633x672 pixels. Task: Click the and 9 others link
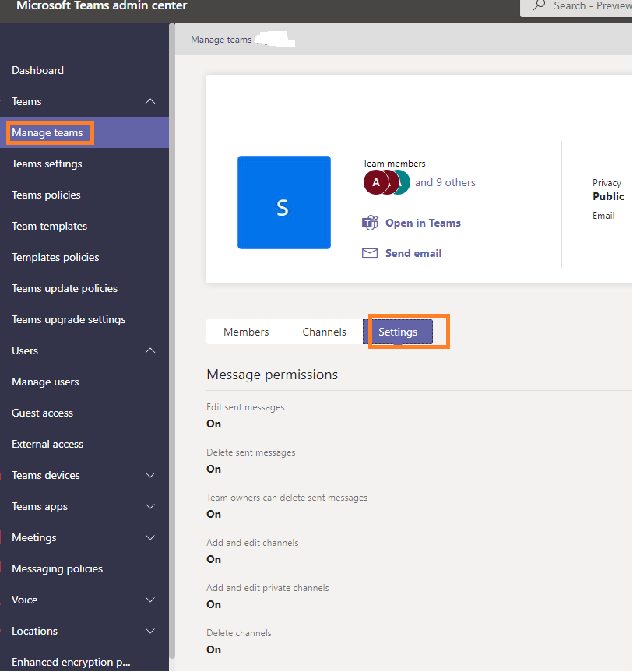click(x=445, y=182)
